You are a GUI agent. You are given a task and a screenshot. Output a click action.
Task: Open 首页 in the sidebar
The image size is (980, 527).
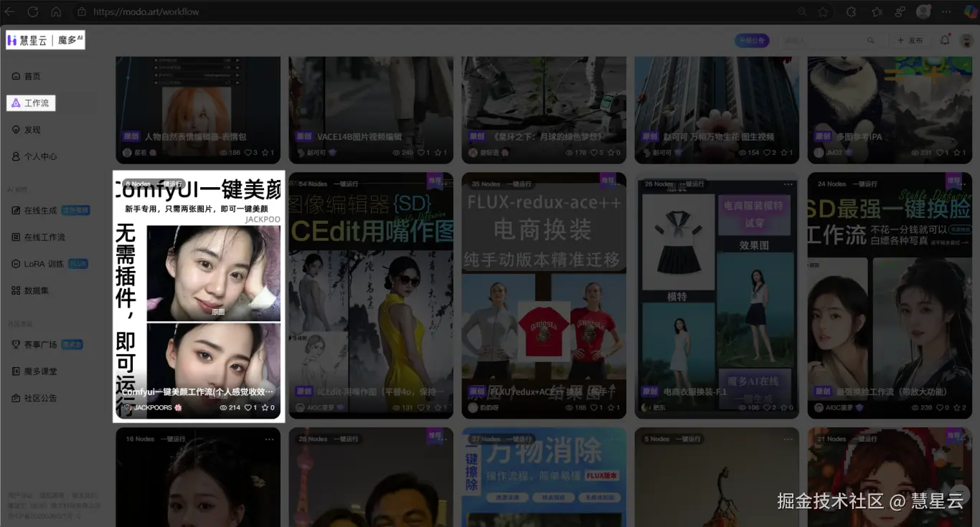[x=32, y=76]
